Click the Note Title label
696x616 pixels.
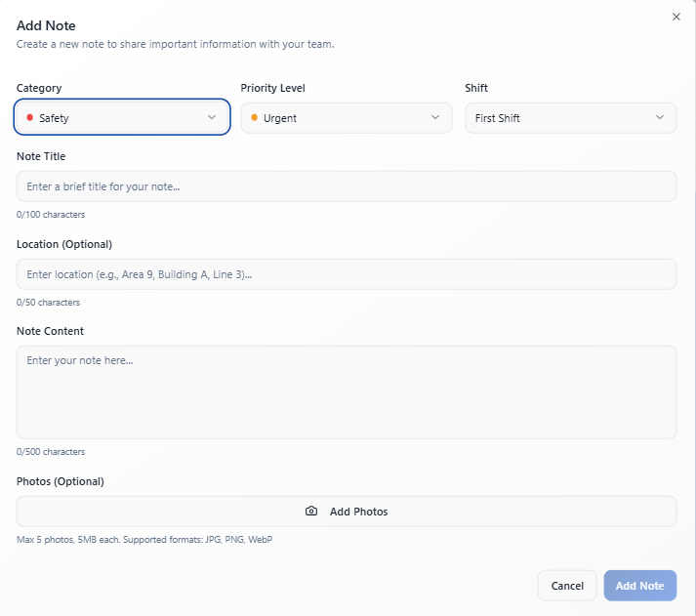coord(41,156)
